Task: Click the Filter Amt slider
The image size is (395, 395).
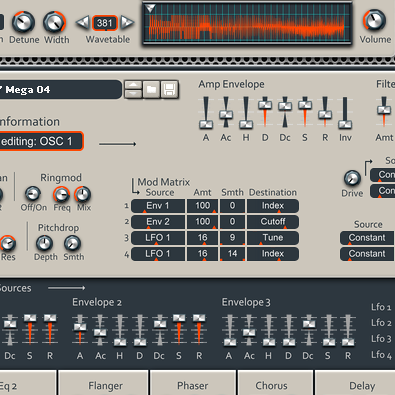Action: (384, 113)
